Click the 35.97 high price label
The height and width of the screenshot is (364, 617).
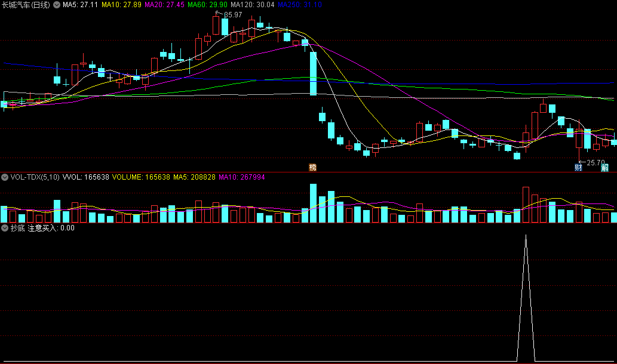click(x=233, y=15)
